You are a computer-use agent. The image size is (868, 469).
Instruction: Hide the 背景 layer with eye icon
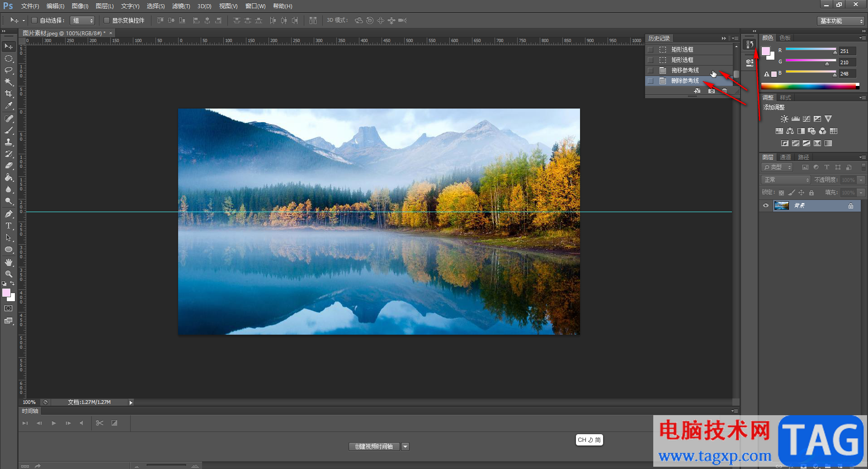click(766, 206)
